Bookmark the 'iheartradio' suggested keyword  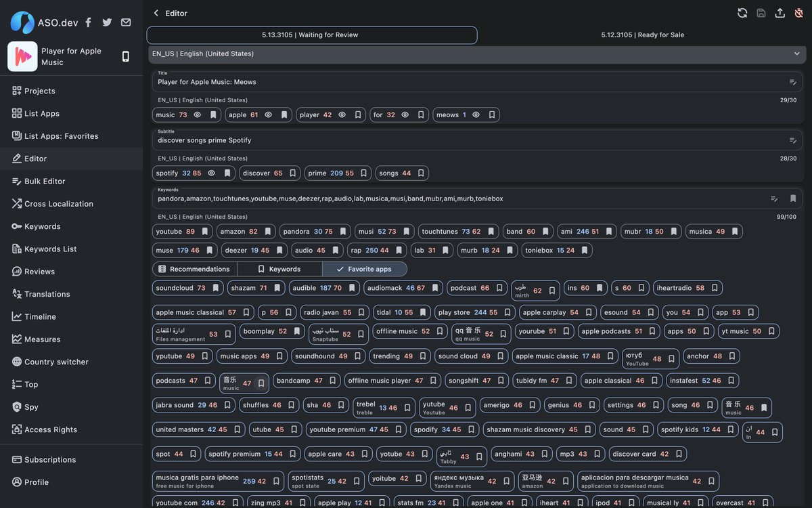click(x=715, y=288)
